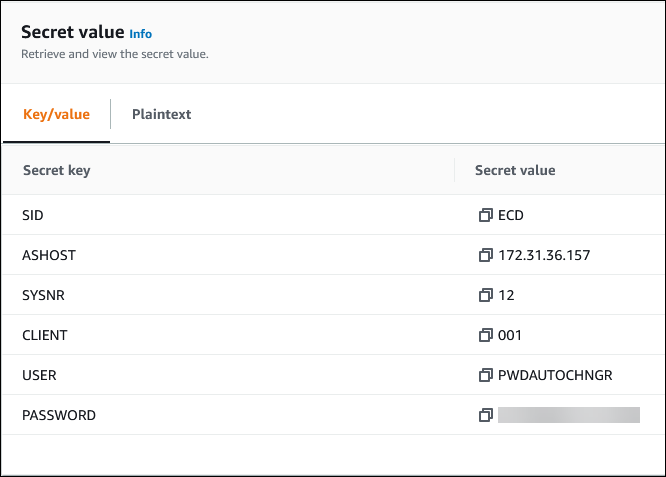
Task: Copy the SYSNR value icon
Action: coord(486,295)
